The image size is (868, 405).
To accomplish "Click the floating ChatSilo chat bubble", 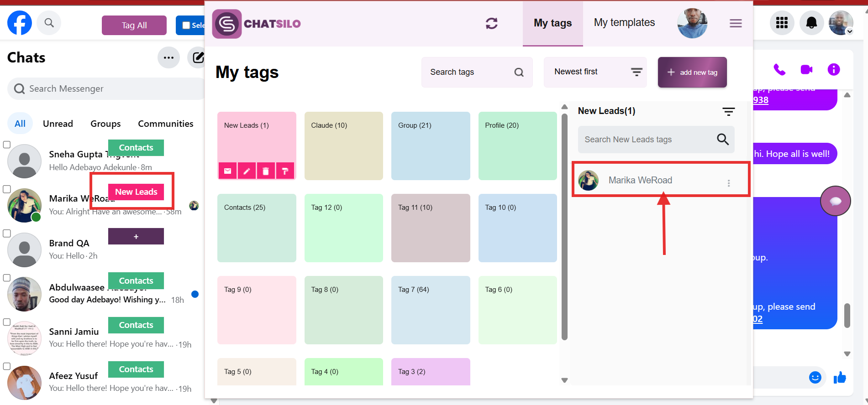I will click(836, 201).
